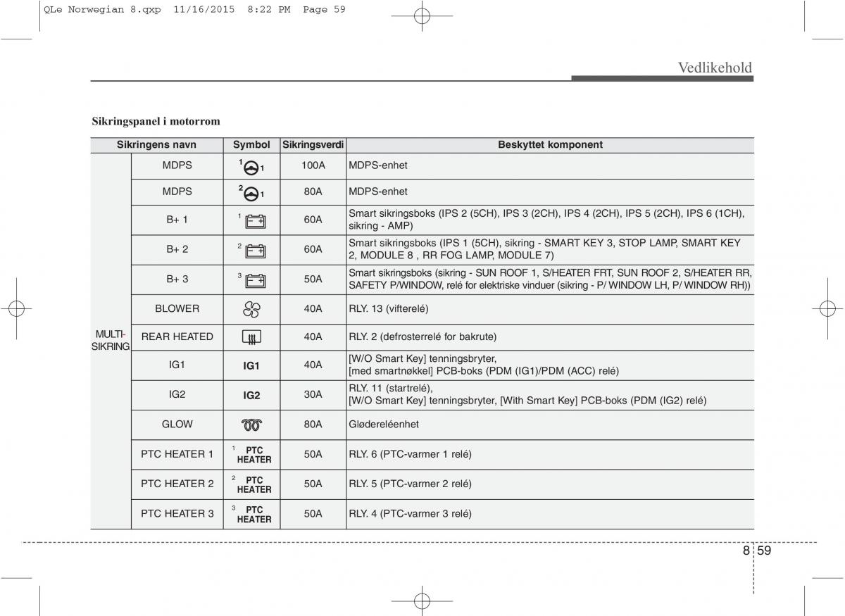The image size is (845, 616).
Task: Click 'RLY. 13 (vifterelé)' description
Action: (x=389, y=308)
